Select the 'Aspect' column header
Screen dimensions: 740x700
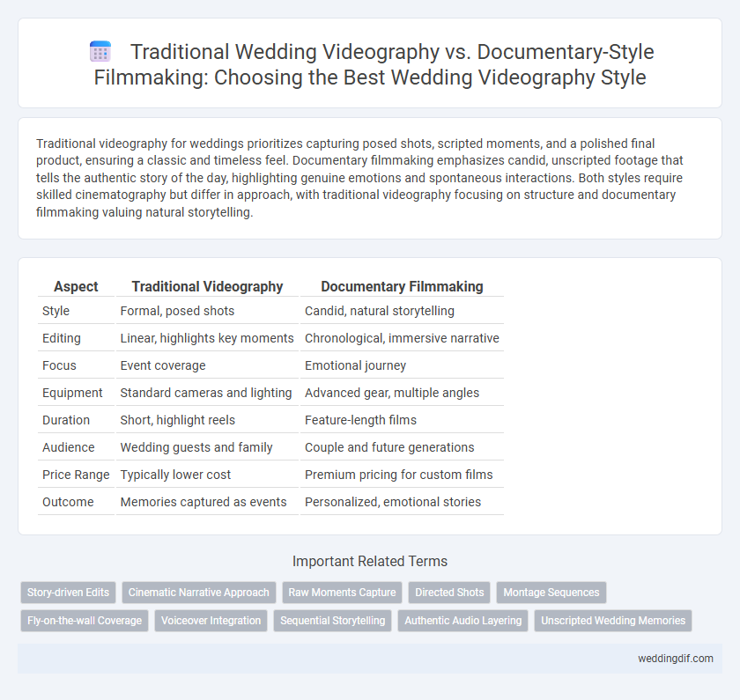pyautogui.click(x=76, y=286)
